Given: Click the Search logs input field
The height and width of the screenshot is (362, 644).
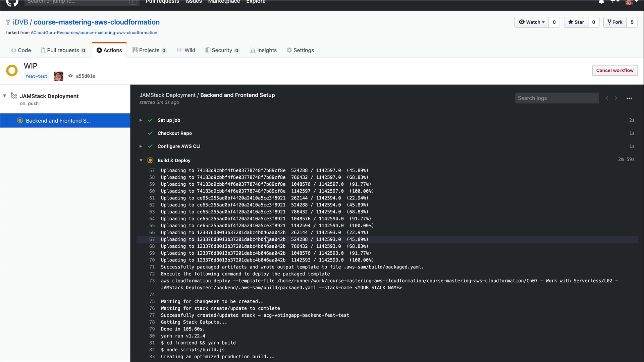Looking at the screenshot, I should point(556,98).
